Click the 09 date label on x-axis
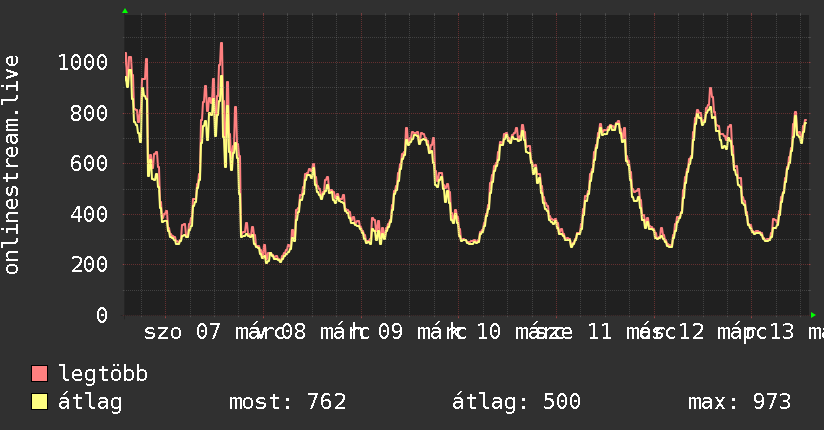 390,332
